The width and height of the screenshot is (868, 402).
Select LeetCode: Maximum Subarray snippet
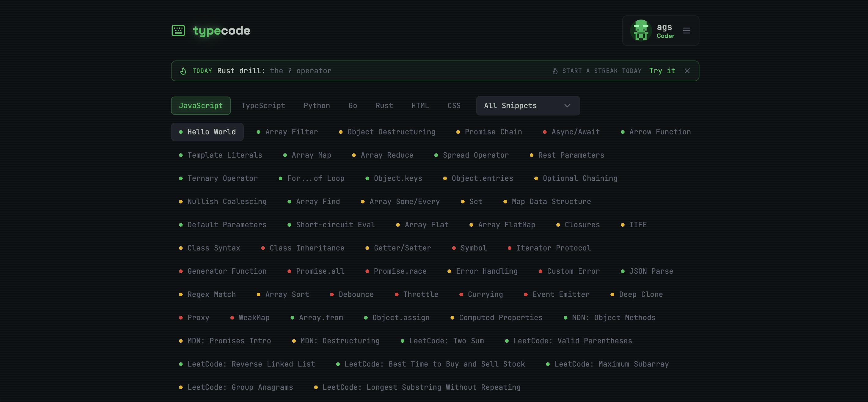(607, 364)
